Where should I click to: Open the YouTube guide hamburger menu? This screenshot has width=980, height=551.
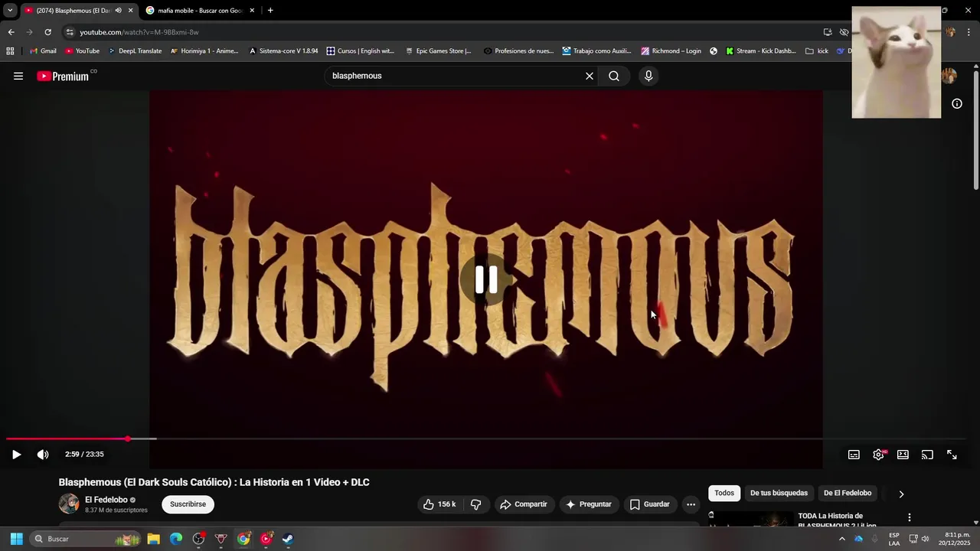click(x=18, y=76)
